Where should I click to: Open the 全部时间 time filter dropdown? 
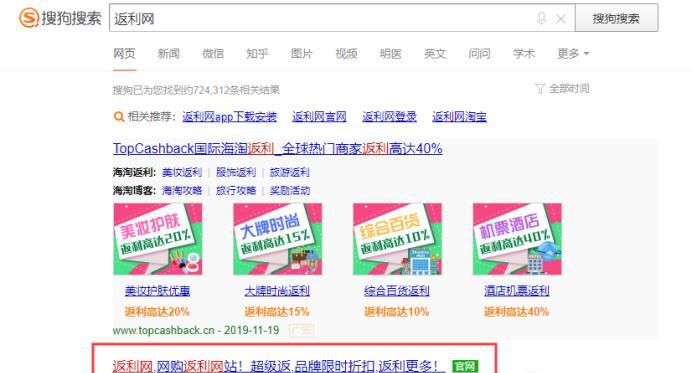point(562,89)
